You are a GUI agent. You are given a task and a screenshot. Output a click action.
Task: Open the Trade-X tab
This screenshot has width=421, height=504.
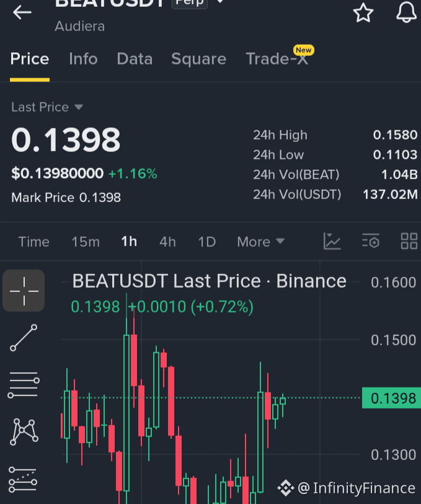coord(277,59)
